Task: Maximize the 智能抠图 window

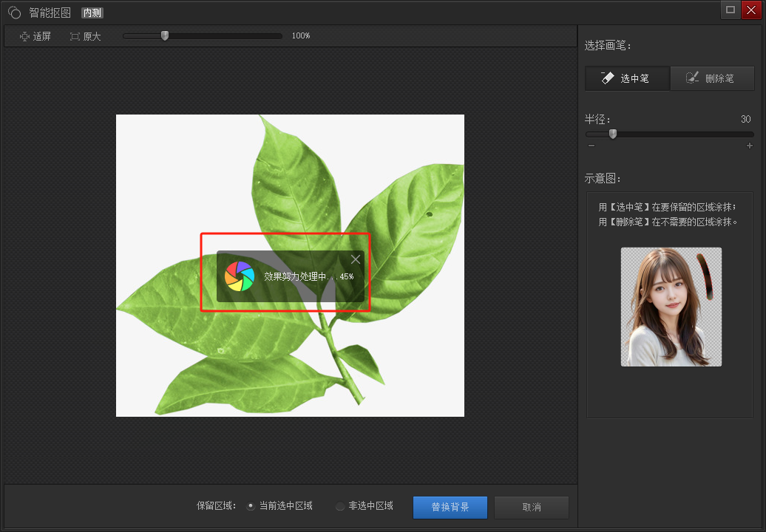Action: [731, 10]
